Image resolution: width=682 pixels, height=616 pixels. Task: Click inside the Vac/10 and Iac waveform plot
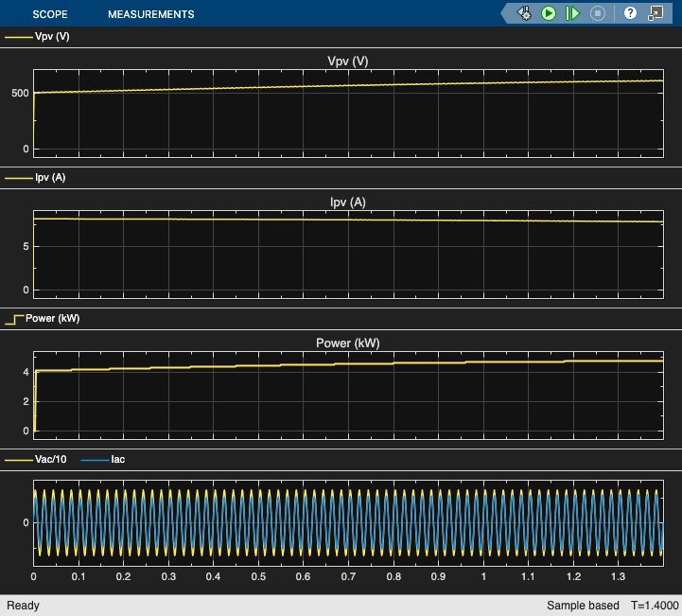[x=347, y=522]
